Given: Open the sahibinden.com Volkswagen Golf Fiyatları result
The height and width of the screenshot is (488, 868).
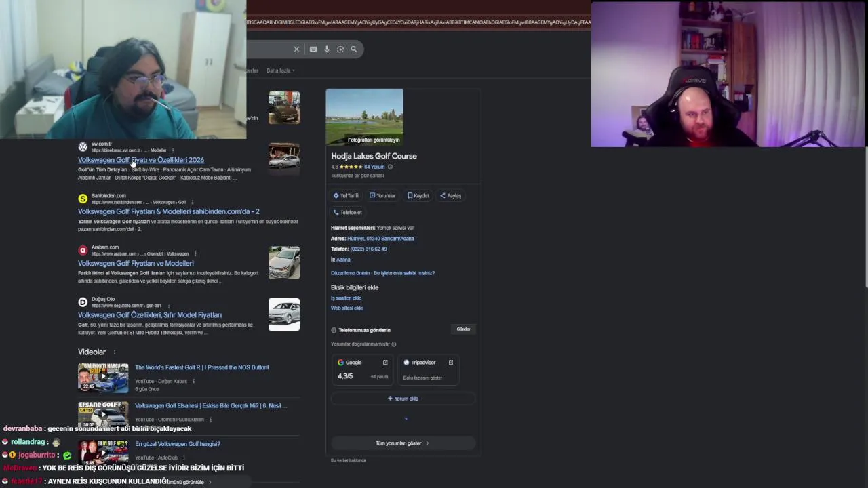Looking at the screenshot, I should (x=168, y=211).
